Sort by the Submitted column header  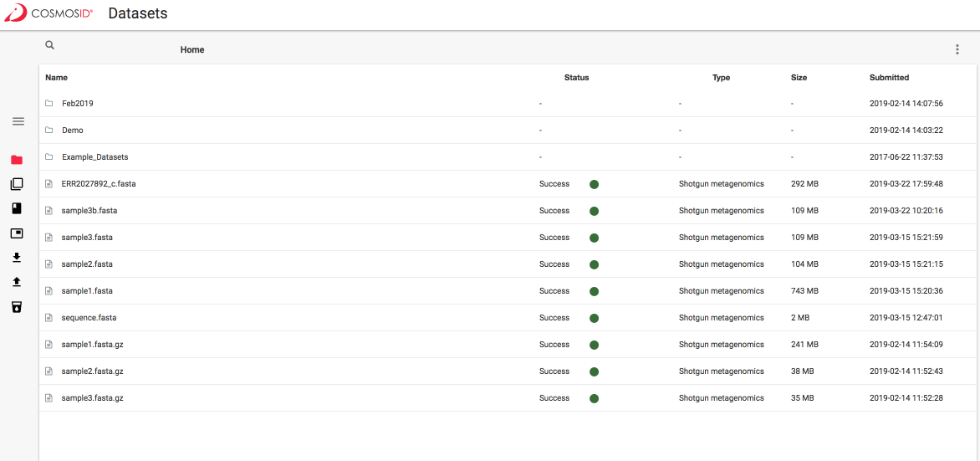tap(889, 78)
